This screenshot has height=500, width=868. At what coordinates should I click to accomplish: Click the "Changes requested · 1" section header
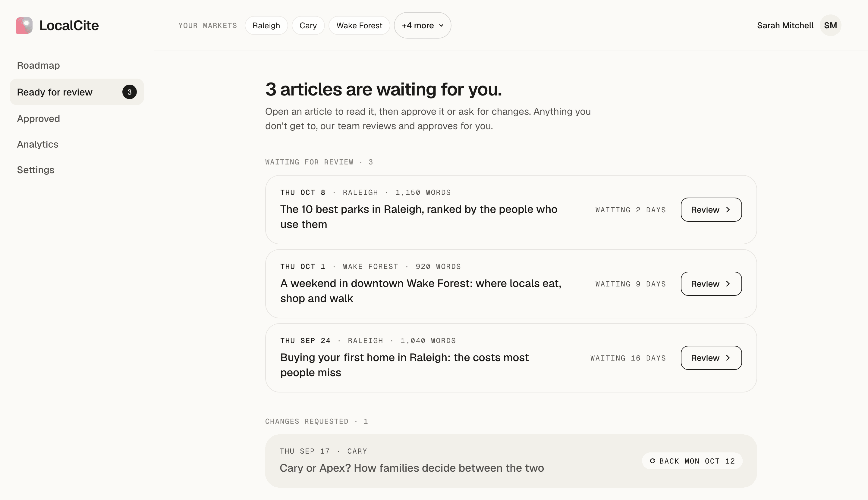pos(316,421)
